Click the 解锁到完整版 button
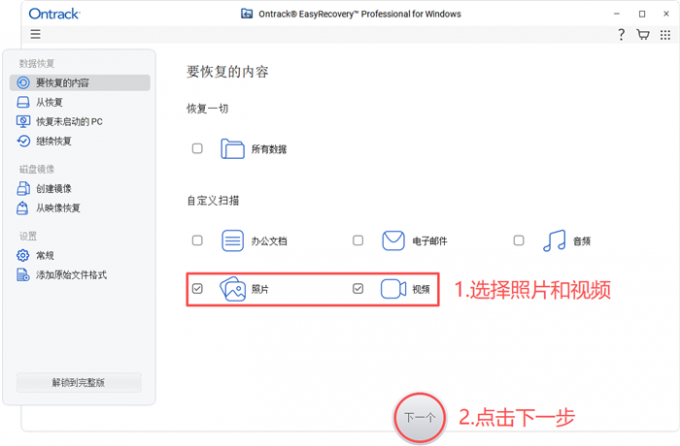Viewport: 680px width, 446px height. pyautogui.click(x=79, y=383)
